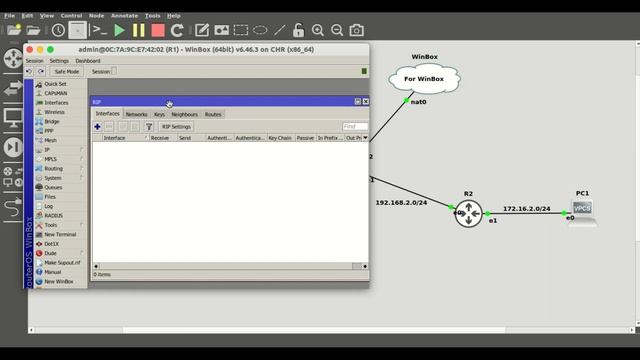The height and width of the screenshot is (360, 640).
Task: Suspend all nodes with yellow pause
Action: [x=139, y=30]
